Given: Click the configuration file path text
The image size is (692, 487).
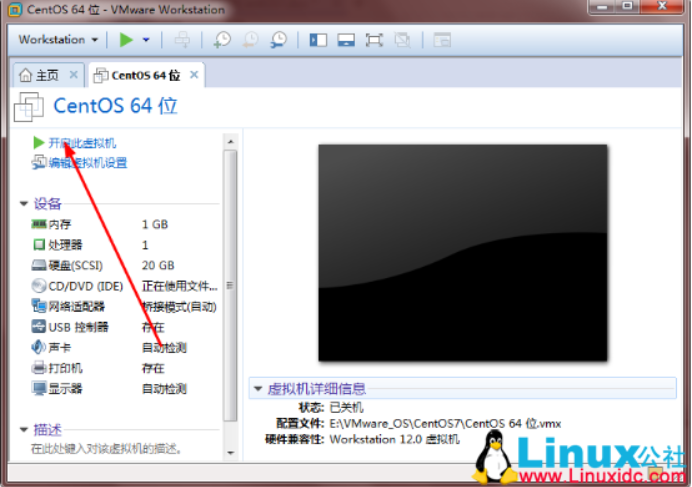Looking at the screenshot, I should (445, 423).
